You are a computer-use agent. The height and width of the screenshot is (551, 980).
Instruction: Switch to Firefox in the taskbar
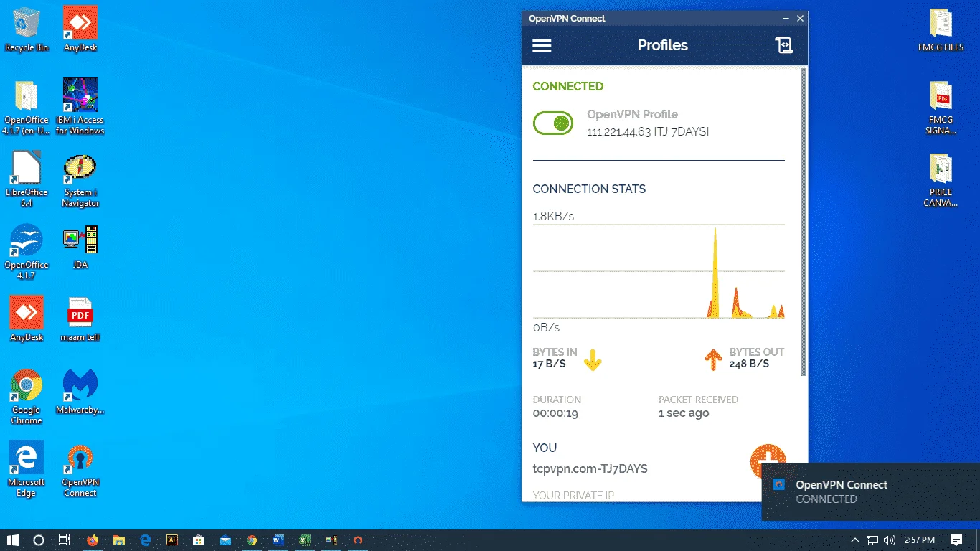pyautogui.click(x=92, y=540)
